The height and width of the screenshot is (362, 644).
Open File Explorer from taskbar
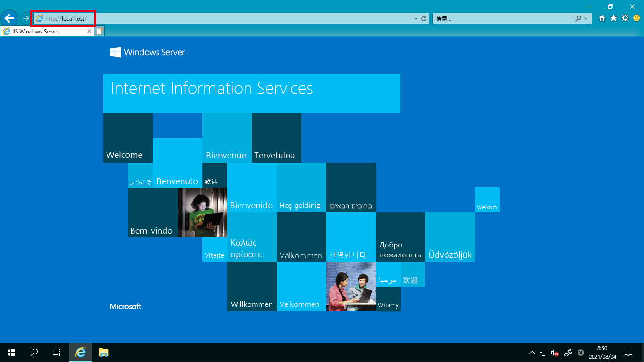[103, 352]
